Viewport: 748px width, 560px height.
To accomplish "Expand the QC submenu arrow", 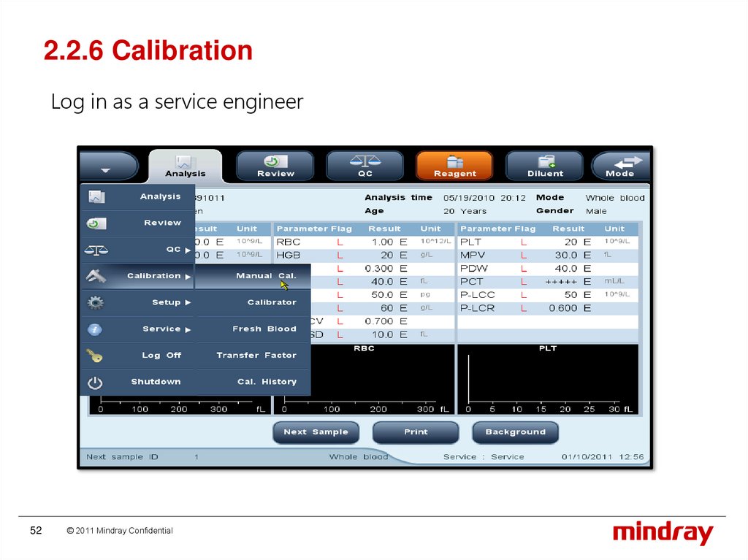I will (x=188, y=250).
